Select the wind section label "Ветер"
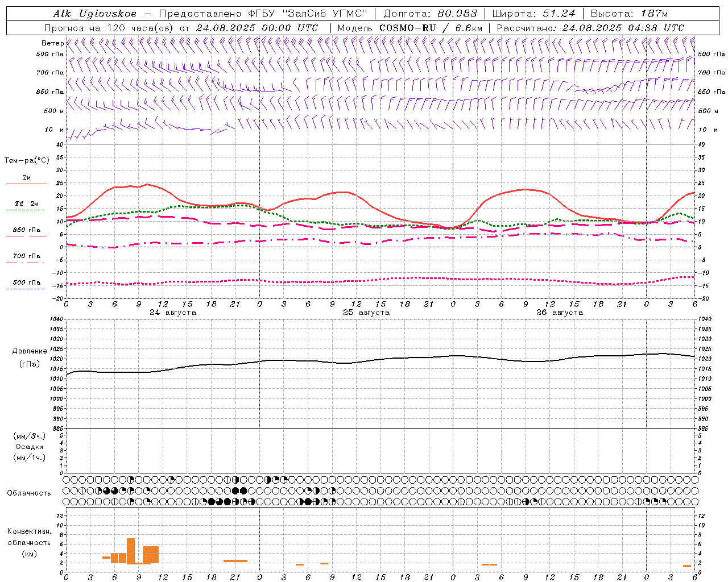Screen dimensions: 728x582 52,43
